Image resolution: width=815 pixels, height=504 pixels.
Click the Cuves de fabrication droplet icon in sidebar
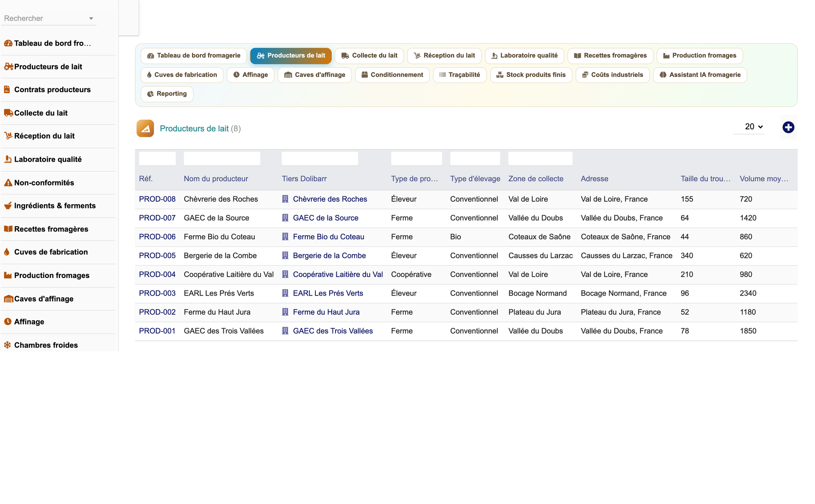7,252
